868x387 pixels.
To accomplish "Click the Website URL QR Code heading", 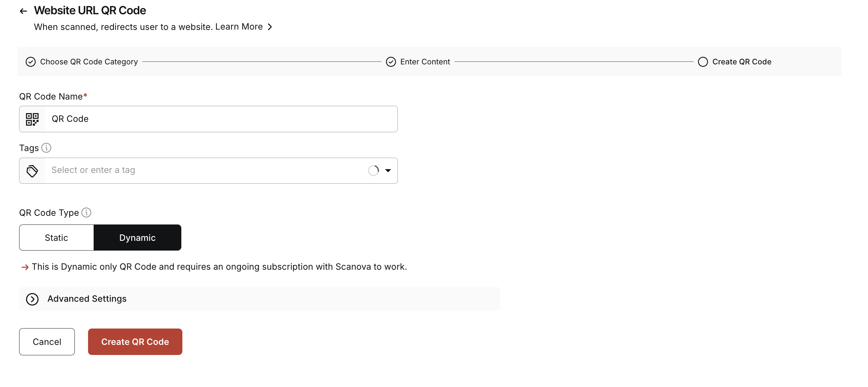I will click(x=90, y=10).
